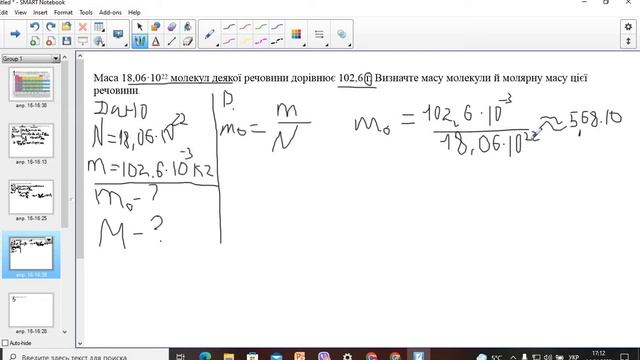
Task: Open screen capture display tool
Action: (x=118, y=34)
